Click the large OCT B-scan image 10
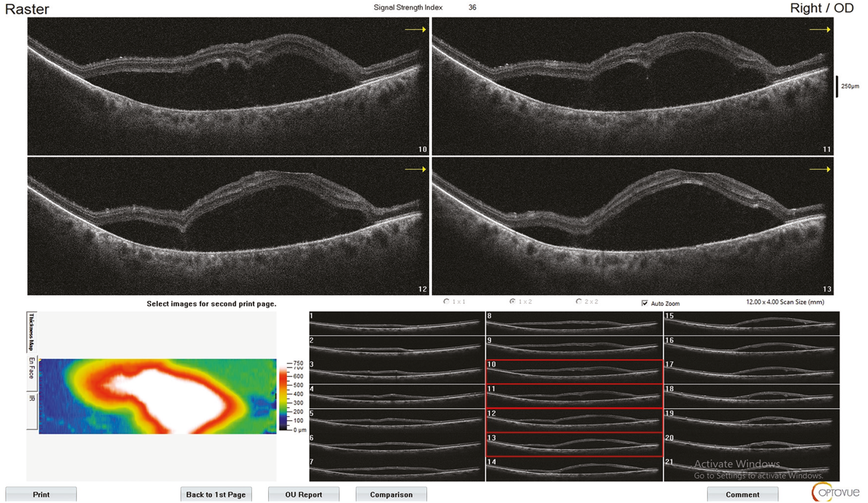This screenshot has width=868, height=503. [x=228, y=86]
